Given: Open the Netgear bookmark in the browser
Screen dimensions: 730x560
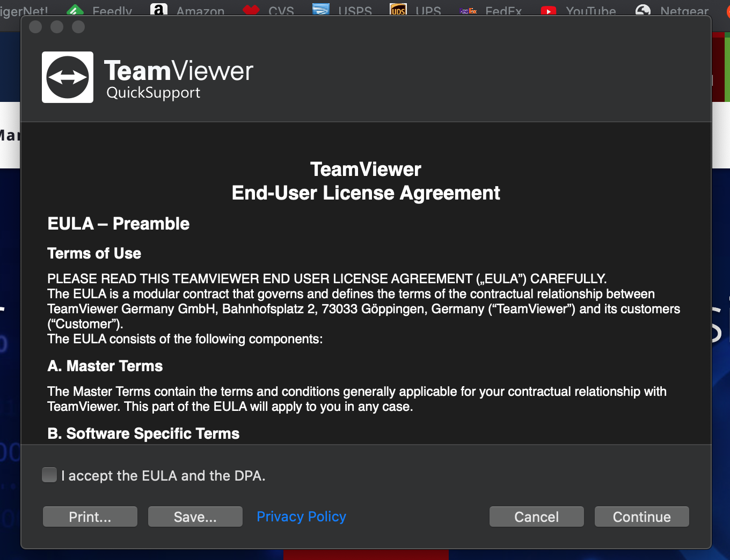Looking at the screenshot, I should 671,10.
